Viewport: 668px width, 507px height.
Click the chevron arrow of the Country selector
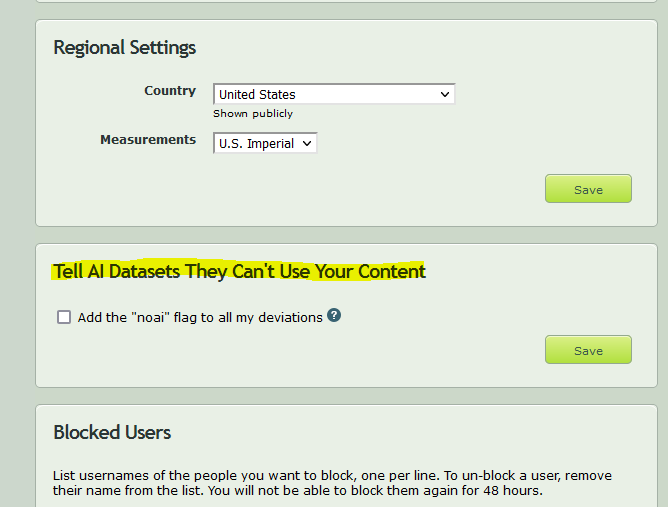(x=445, y=95)
